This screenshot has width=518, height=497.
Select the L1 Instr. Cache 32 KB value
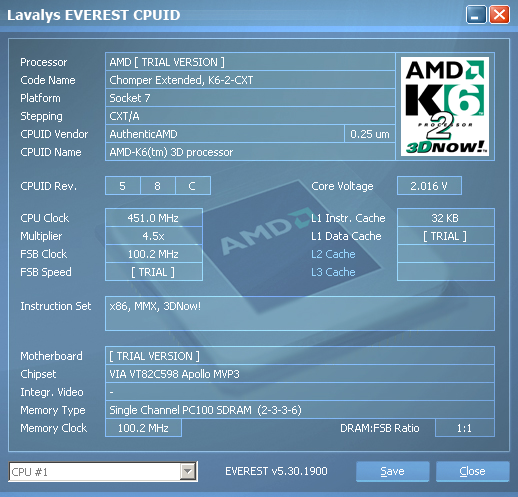tap(446, 218)
